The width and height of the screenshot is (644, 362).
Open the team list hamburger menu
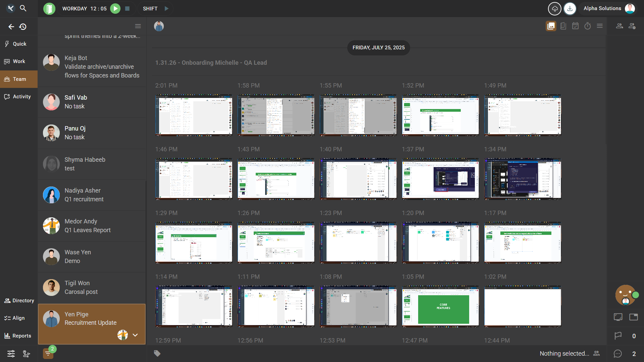tap(138, 26)
